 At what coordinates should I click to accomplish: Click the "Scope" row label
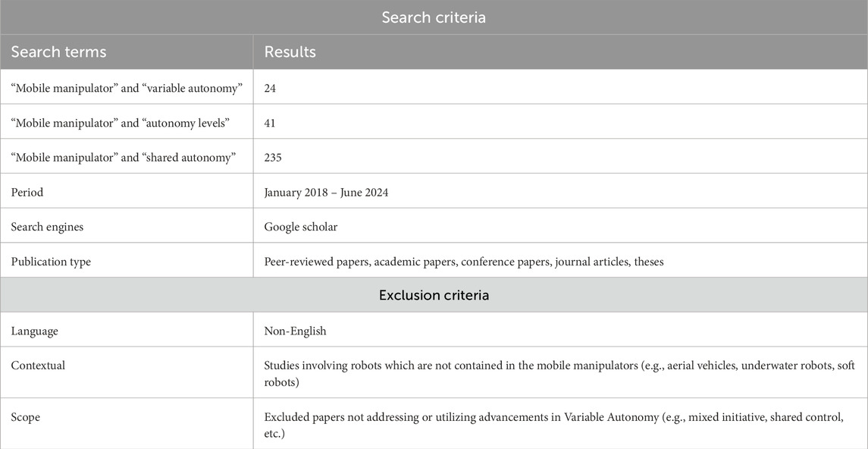pos(27,416)
